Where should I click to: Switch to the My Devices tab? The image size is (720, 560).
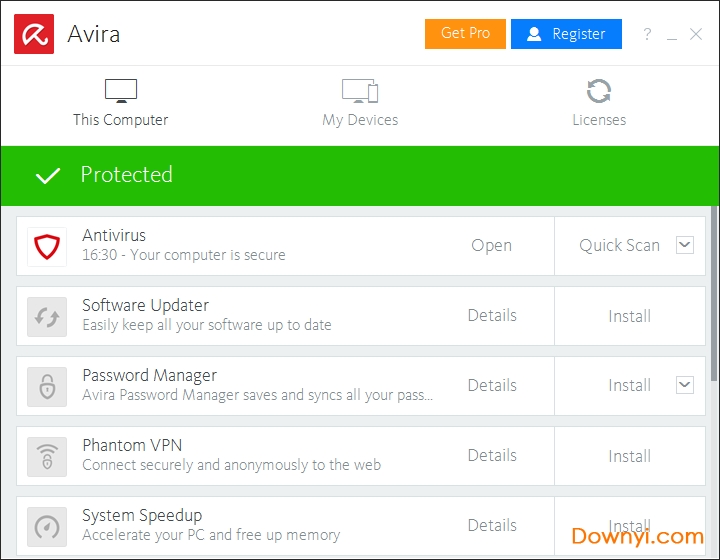tap(360, 103)
